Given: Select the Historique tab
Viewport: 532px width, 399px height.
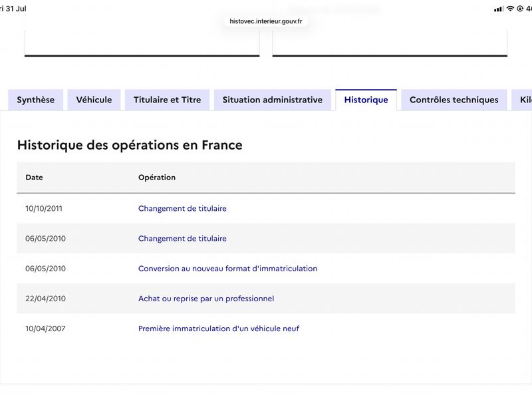Looking at the screenshot, I should (366, 100).
